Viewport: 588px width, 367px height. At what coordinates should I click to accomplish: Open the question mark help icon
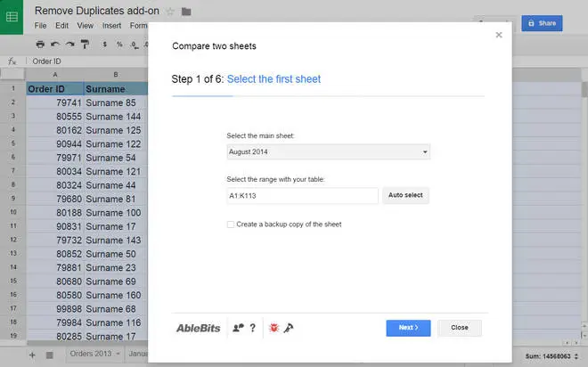(x=253, y=328)
